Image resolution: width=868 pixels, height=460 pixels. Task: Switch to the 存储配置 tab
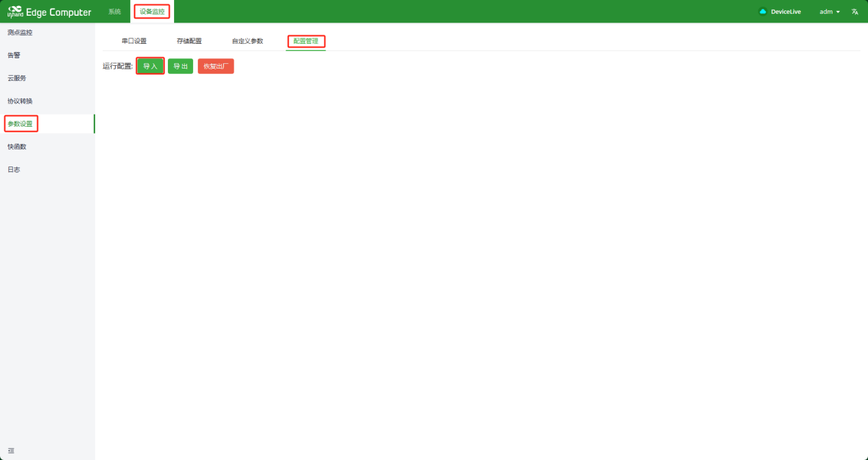tap(189, 41)
